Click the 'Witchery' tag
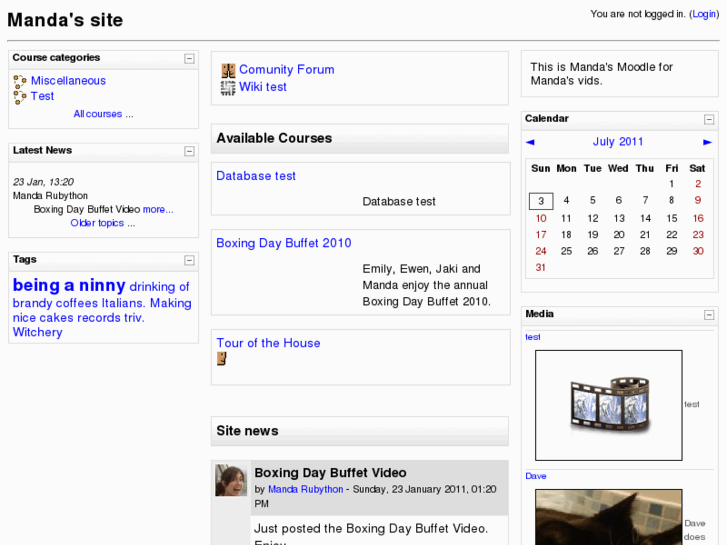The width and height of the screenshot is (727, 545). [x=38, y=333]
